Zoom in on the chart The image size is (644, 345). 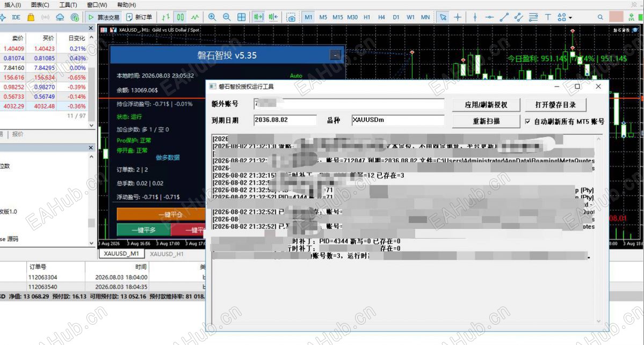coord(212,17)
